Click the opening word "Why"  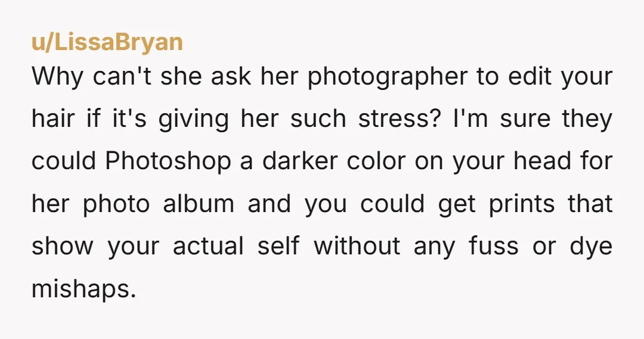coord(57,77)
